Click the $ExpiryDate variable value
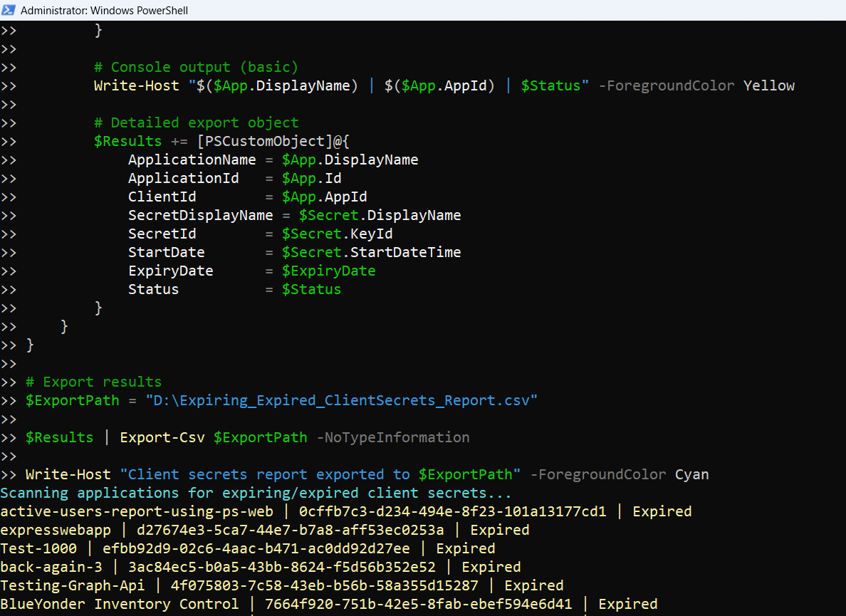 [x=328, y=271]
